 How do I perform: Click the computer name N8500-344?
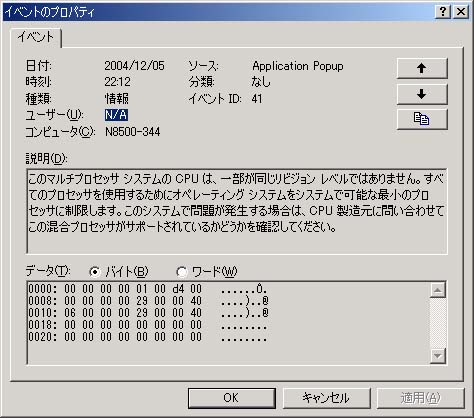132,132
